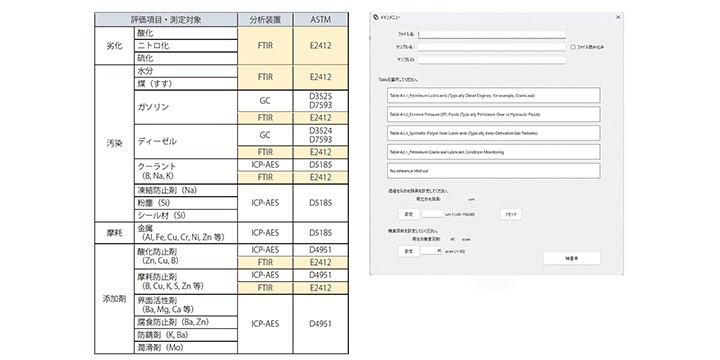The image size is (720, 360).
Task: Click the 摩耗 category cell
Action: click(x=114, y=233)
